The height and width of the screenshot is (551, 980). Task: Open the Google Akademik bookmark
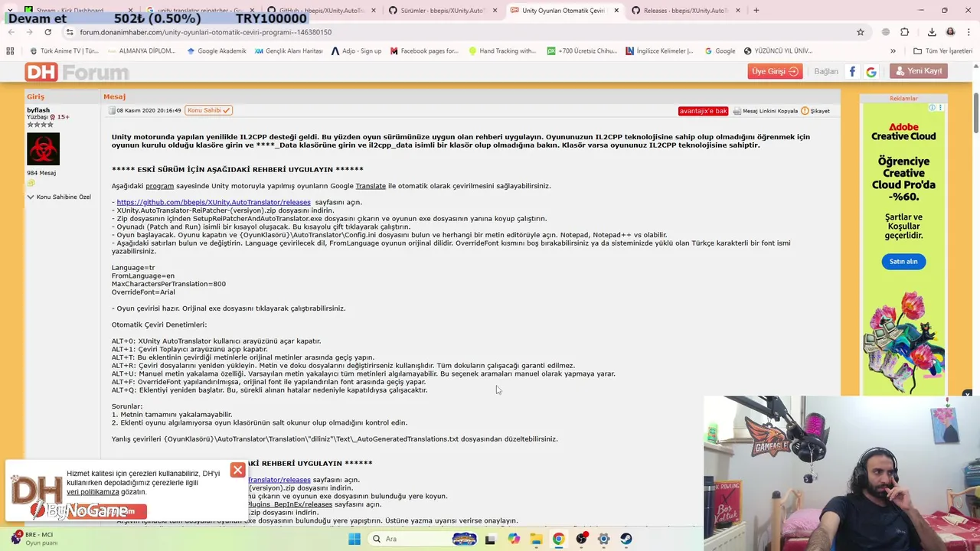point(217,51)
